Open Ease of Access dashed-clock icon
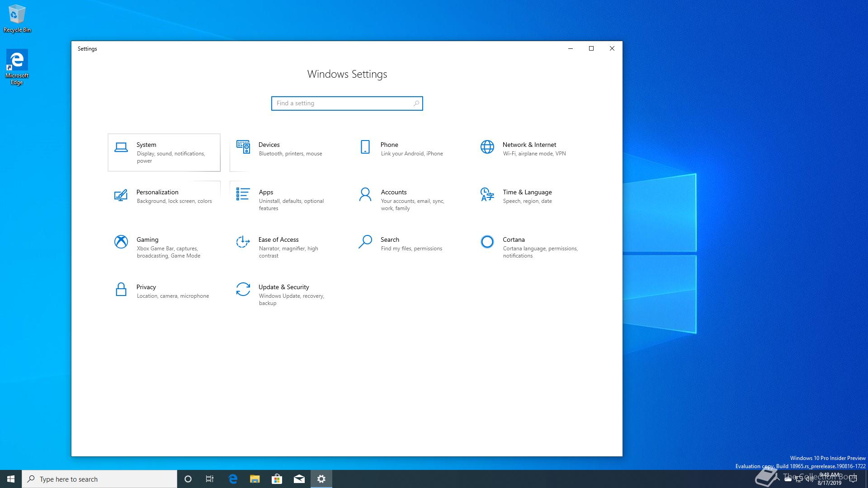 243,242
